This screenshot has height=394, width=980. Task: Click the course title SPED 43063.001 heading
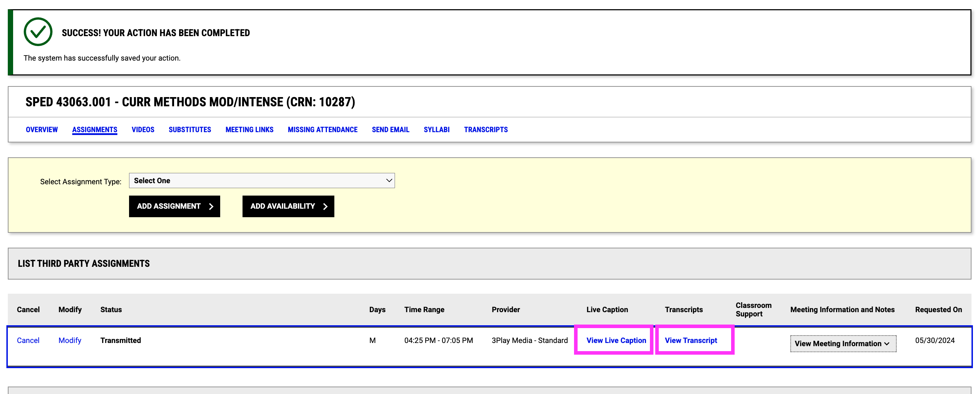click(190, 102)
